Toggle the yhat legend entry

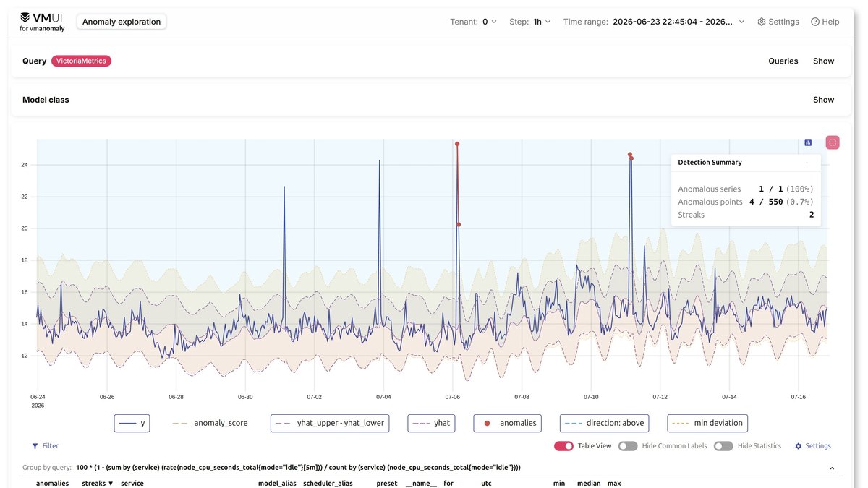(x=432, y=423)
